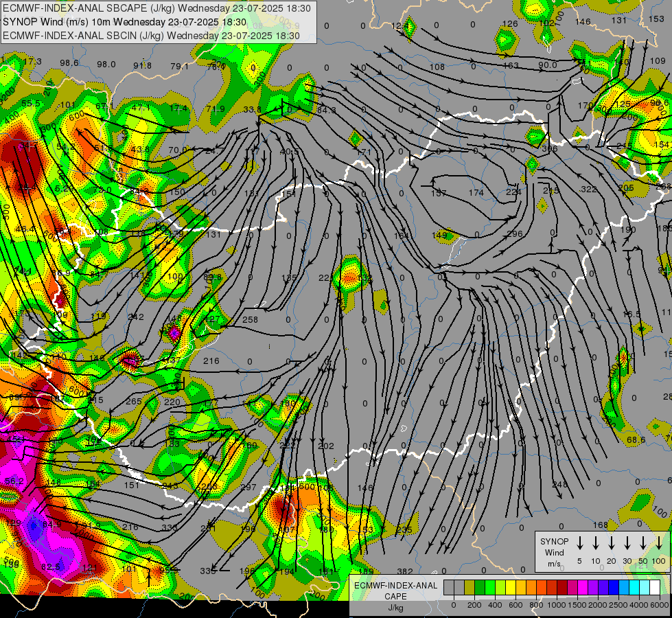
Task: Click the 'ECMWF-INDEX-ANAL CAPE J/kg' legend label
Action: [x=395, y=597]
